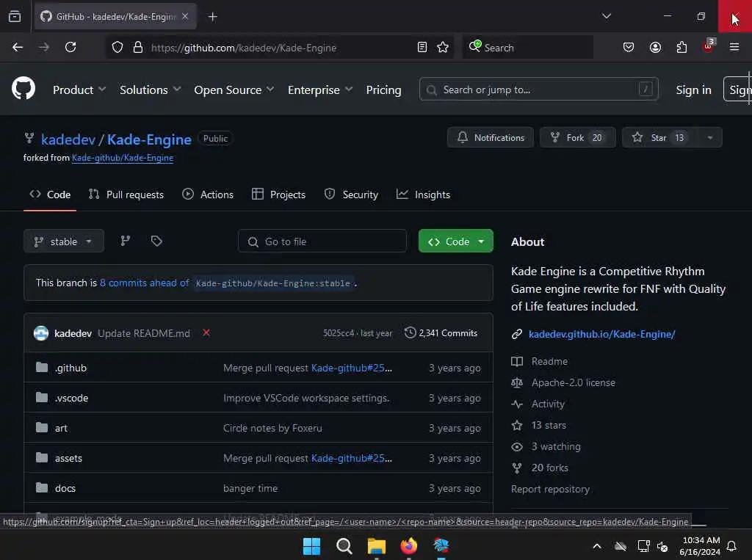
Task: Click the Firefox URL address bar
Action: 281,48
